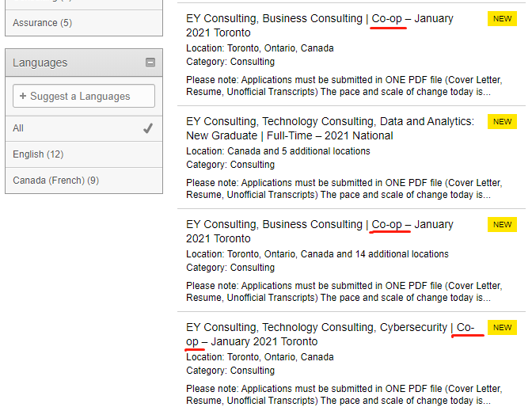Click NEW badge on the topmost Business Consulting posting
This screenshot has width=532, height=411.
pyautogui.click(x=502, y=19)
